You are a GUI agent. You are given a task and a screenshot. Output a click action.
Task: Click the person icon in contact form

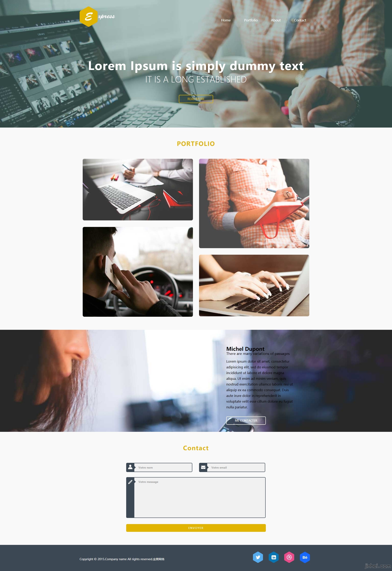click(130, 467)
